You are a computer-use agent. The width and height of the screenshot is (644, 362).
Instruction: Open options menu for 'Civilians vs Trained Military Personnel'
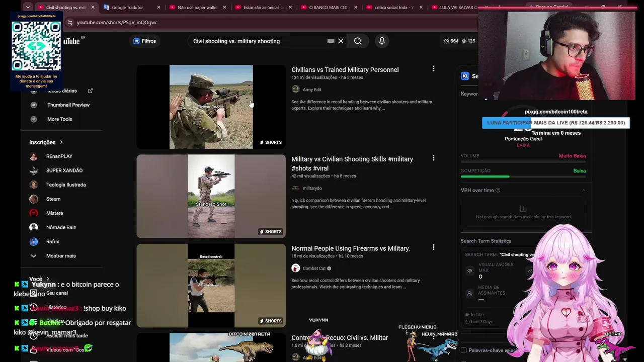click(x=434, y=69)
